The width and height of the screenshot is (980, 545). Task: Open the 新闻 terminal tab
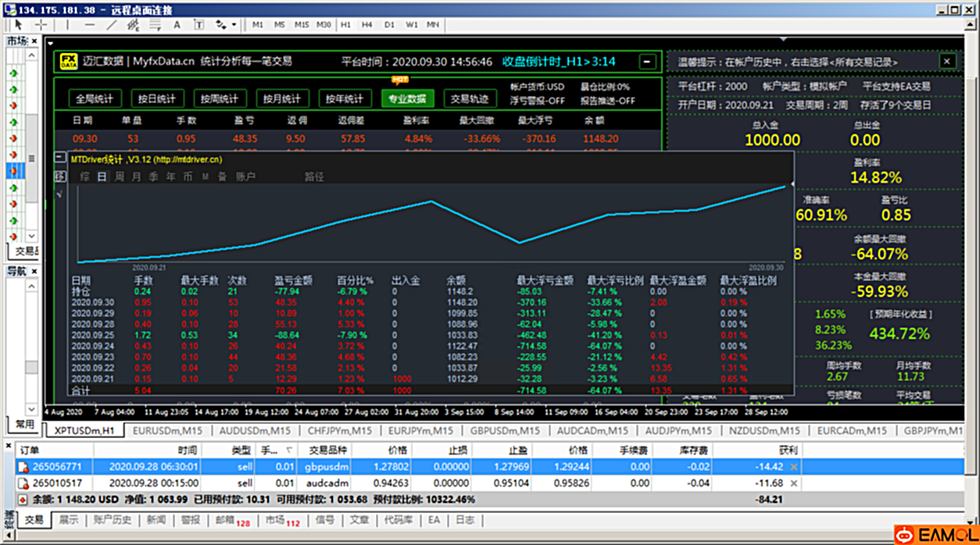(x=156, y=520)
